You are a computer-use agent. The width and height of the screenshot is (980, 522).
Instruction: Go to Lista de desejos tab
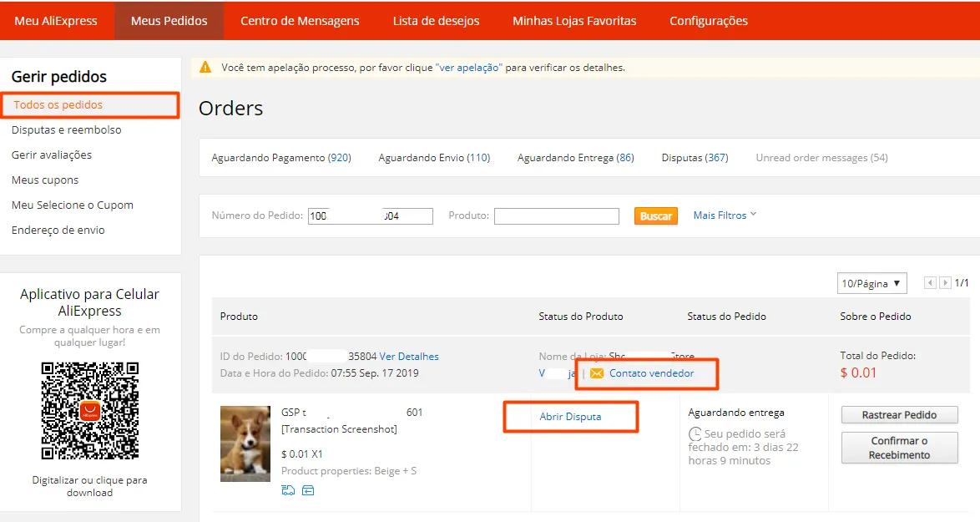437,21
